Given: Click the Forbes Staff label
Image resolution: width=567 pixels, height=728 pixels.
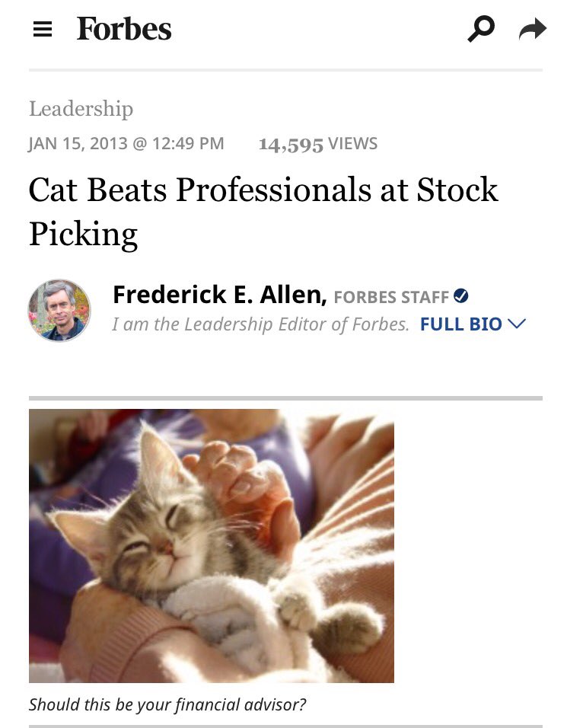Looking at the screenshot, I should click(x=391, y=297).
